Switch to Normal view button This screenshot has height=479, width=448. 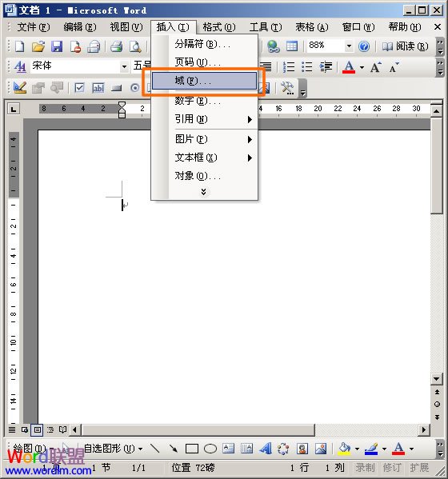[x=12, y=429]
